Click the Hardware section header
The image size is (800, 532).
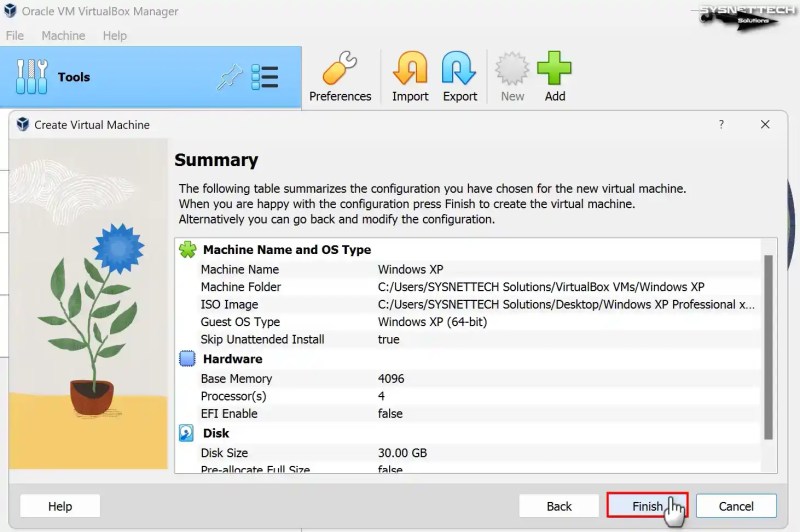233,359
